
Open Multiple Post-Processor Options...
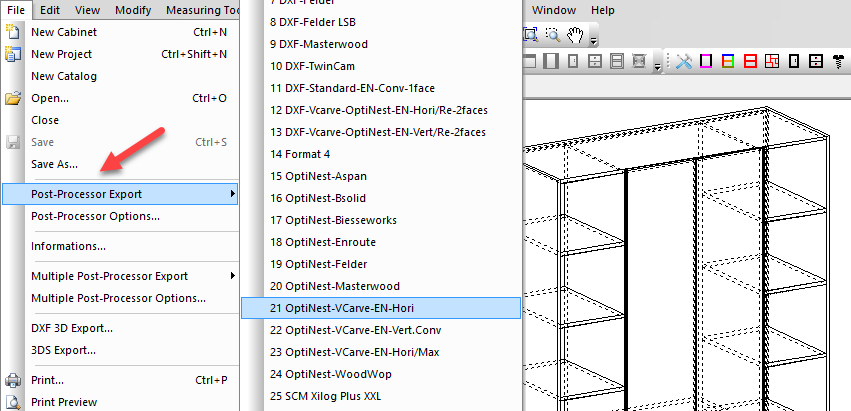[120, 298]
